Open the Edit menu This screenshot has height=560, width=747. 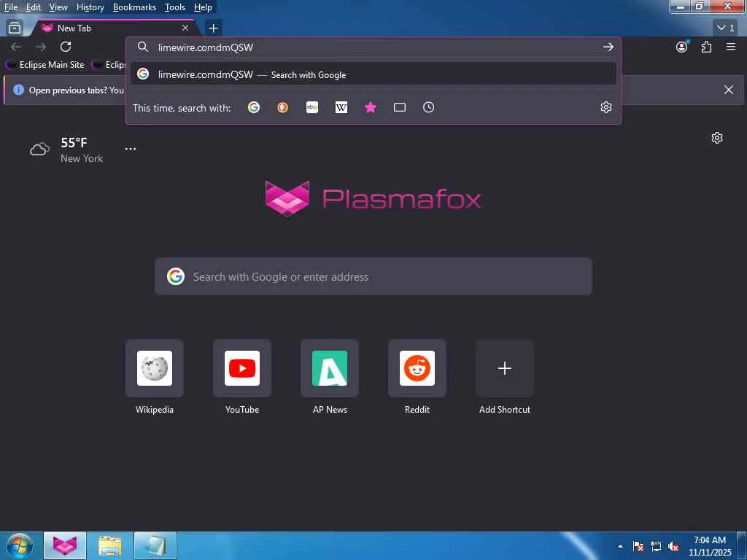(x=33, y=7)
